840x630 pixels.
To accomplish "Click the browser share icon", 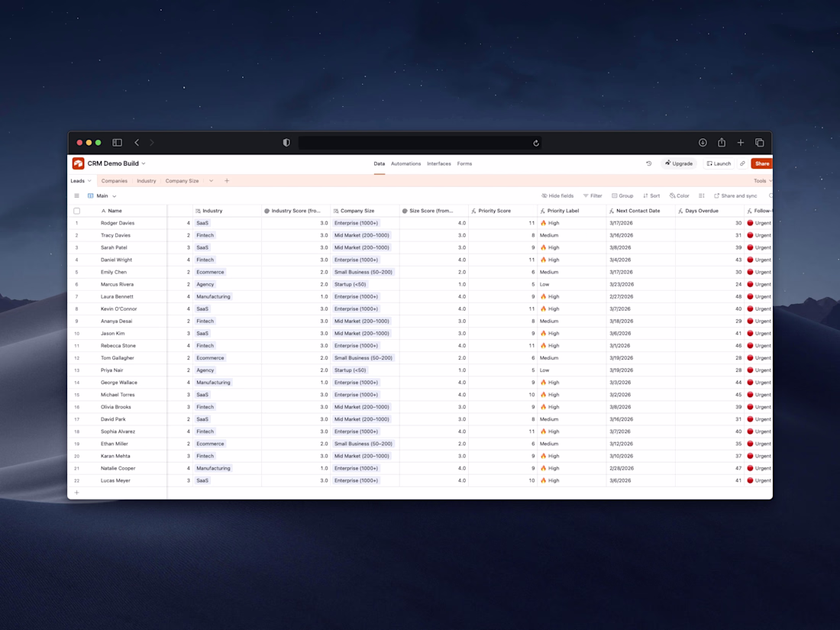I will point(722,142).
